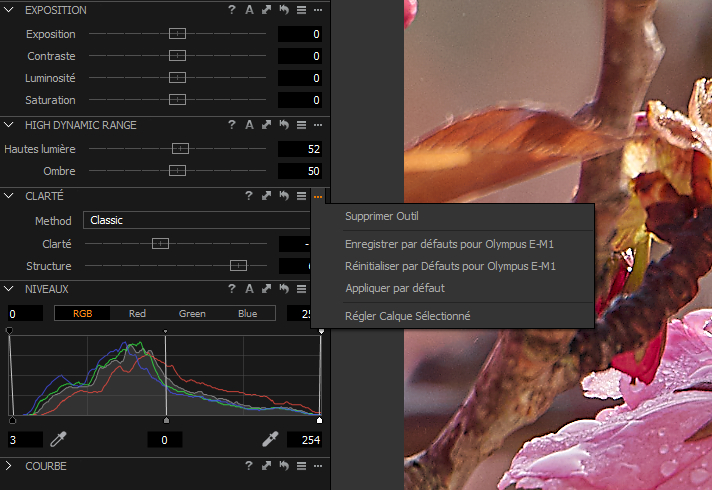712x490 pixels.
Task: Reset the Exposition tool adjustments
Action: click(284, 10)
